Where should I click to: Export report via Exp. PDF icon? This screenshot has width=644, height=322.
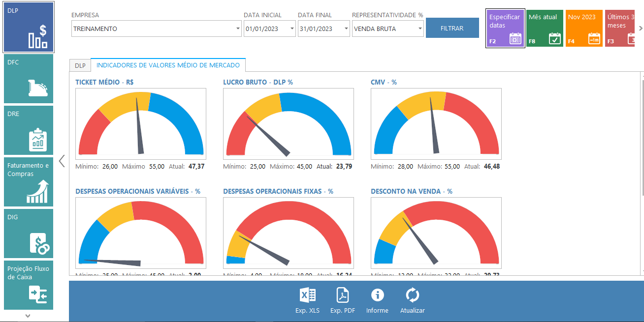pos(343,300)
